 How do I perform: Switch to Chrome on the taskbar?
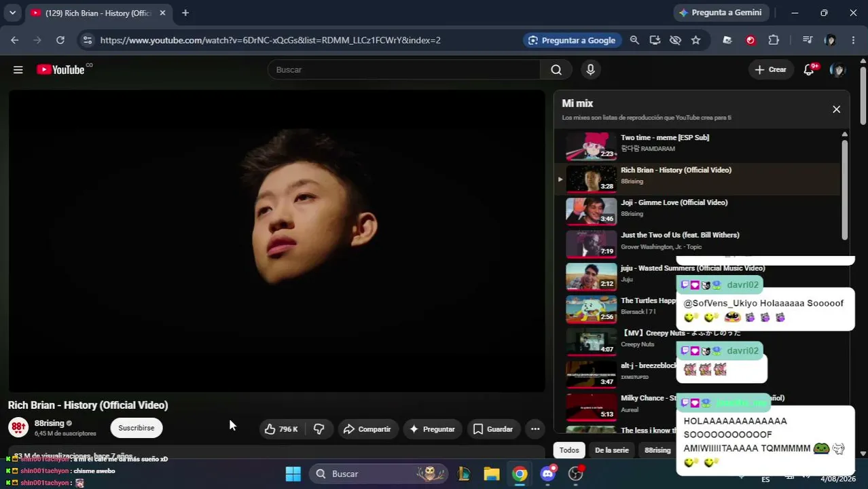(x=520, y=473)
